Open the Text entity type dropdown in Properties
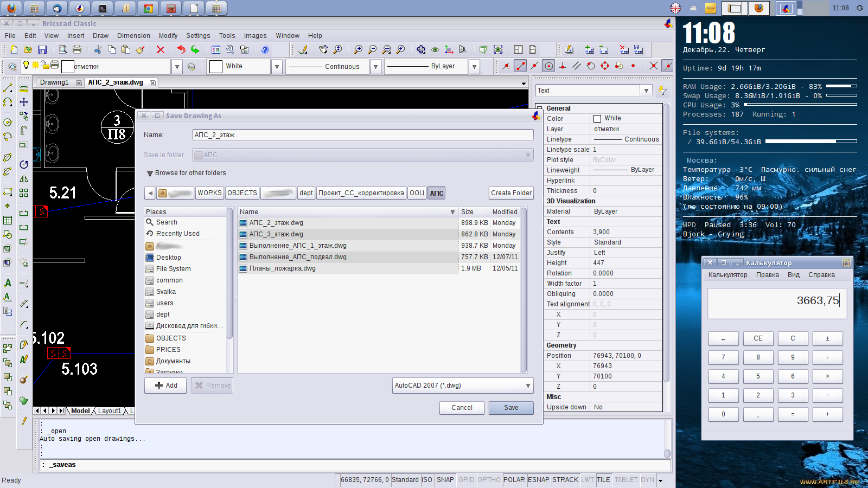The width and height of the screenshot is (868, 488). point(646,91)
